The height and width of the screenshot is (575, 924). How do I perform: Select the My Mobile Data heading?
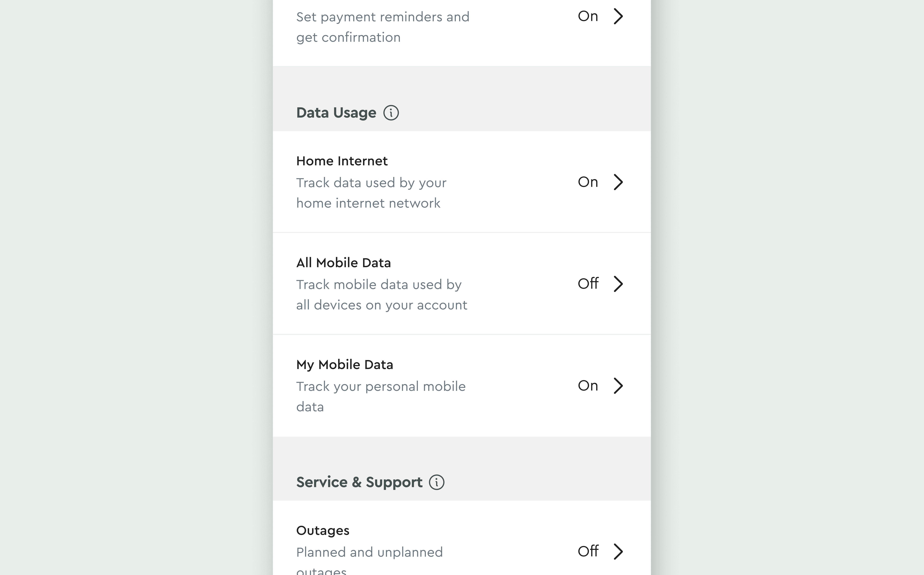click(x=344, y=365)
